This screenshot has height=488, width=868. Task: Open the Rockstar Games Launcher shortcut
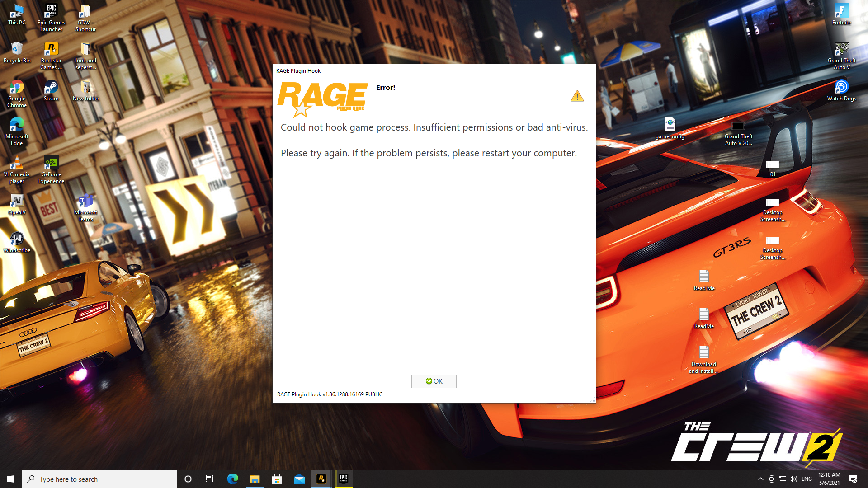(51, 50)
